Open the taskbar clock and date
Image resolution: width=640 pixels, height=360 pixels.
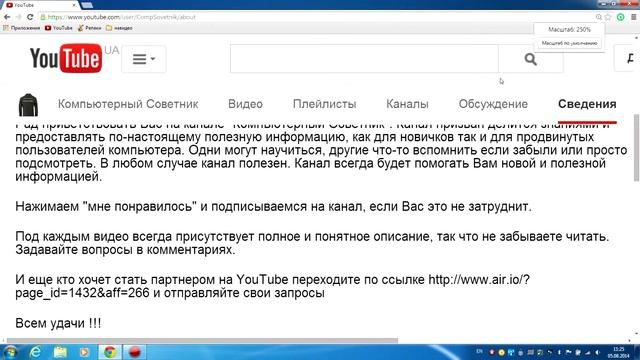point(619,352)
